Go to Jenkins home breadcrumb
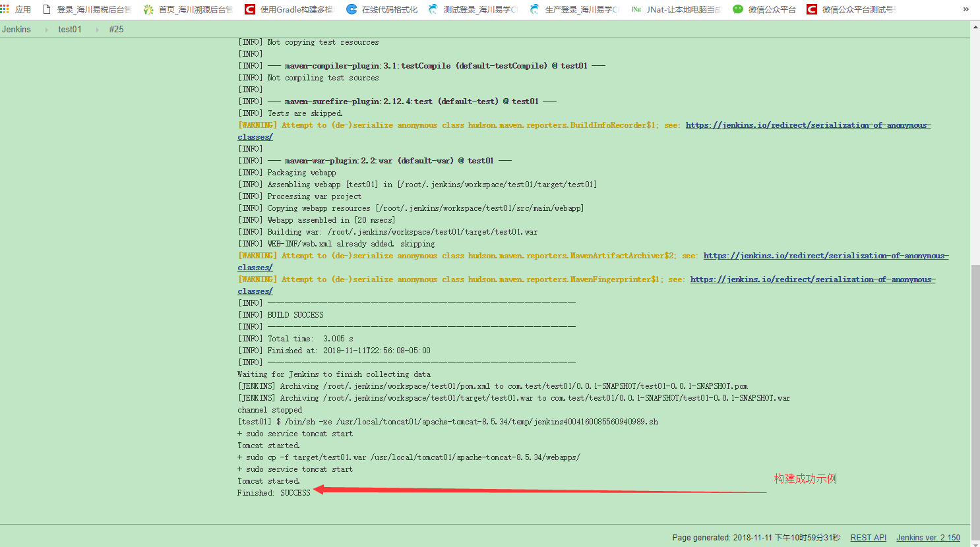Viewport: 980px width, 547px height. click(16, 30)
